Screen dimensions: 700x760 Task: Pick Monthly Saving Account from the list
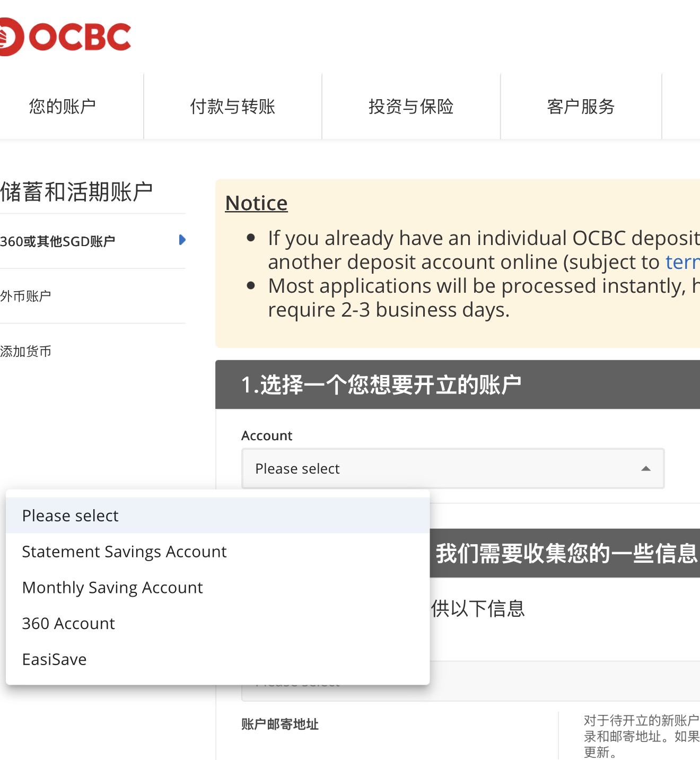tap(217, 588)
